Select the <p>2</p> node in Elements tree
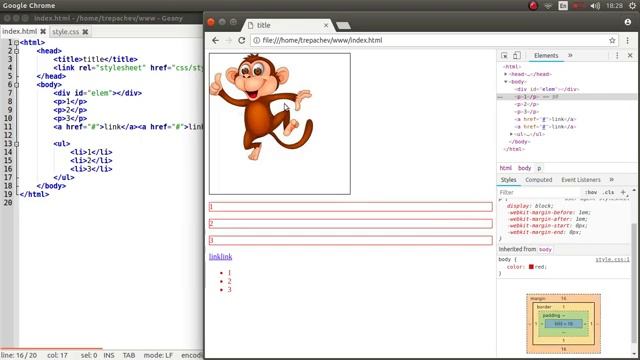 pos(527,104)
